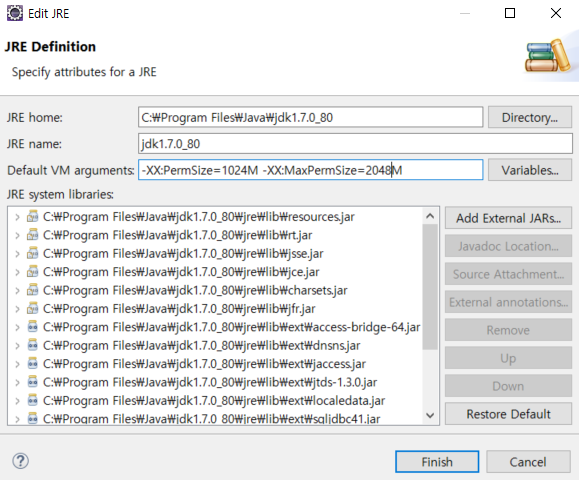Viewport: 579px width, 480px height.
Task: Click the Default VM arguments field
Action: [311, 170]
